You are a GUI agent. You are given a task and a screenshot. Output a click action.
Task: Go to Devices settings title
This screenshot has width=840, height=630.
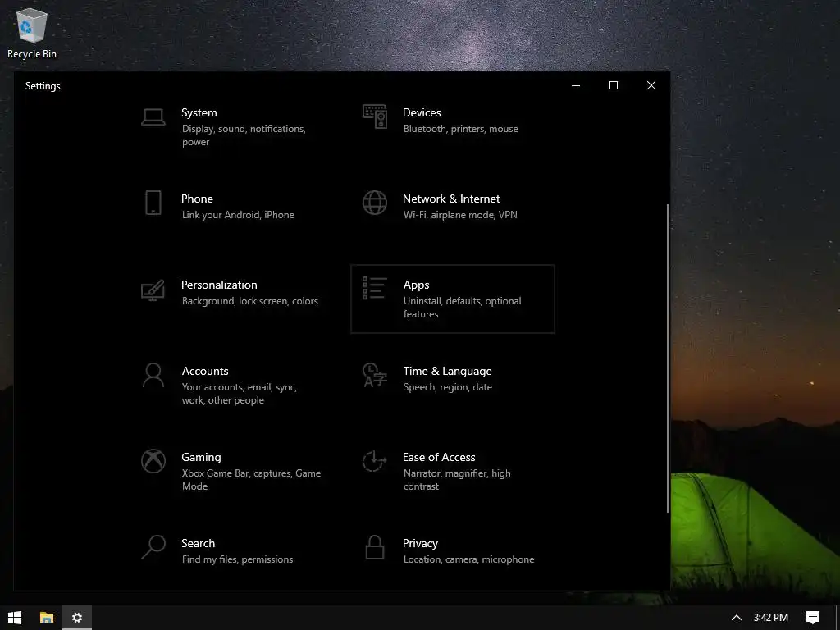pos(422,112)
